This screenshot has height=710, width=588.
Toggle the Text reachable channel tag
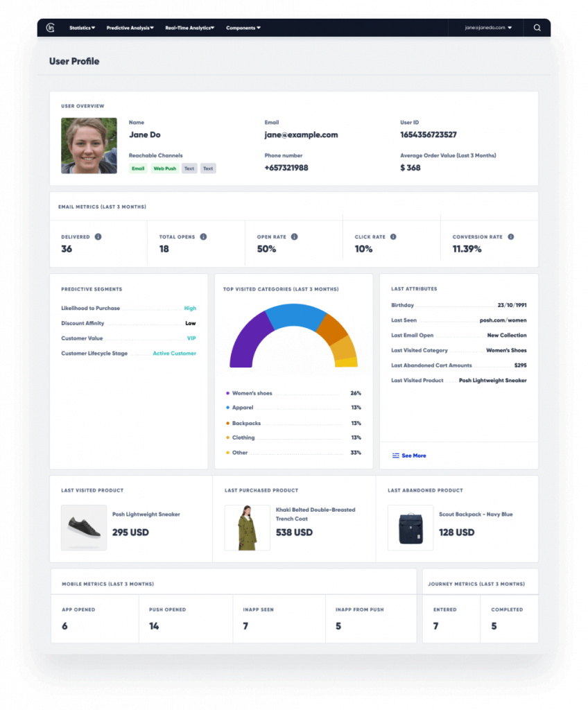[x=189, y=168]
